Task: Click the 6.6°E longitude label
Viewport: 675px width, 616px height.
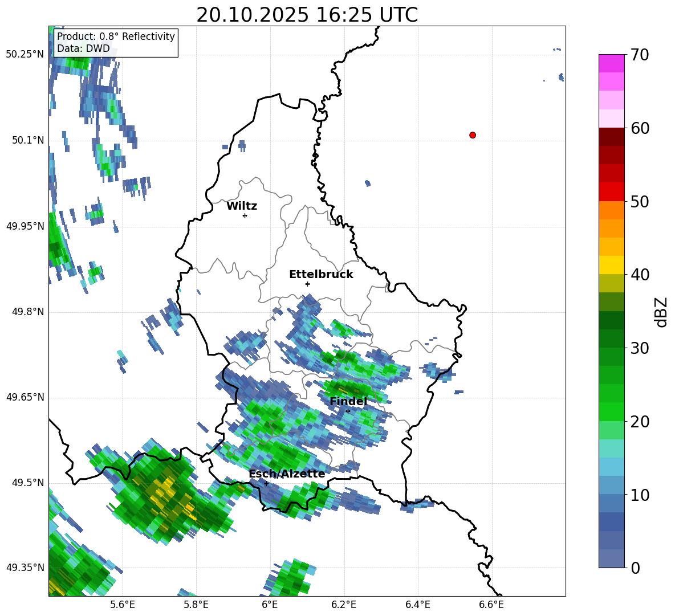Action: click(491, 605)
